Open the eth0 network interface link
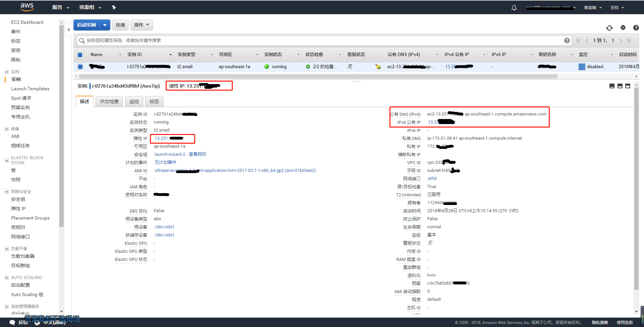The width and height of the screenshot is (644, 327). coord(432,179)
